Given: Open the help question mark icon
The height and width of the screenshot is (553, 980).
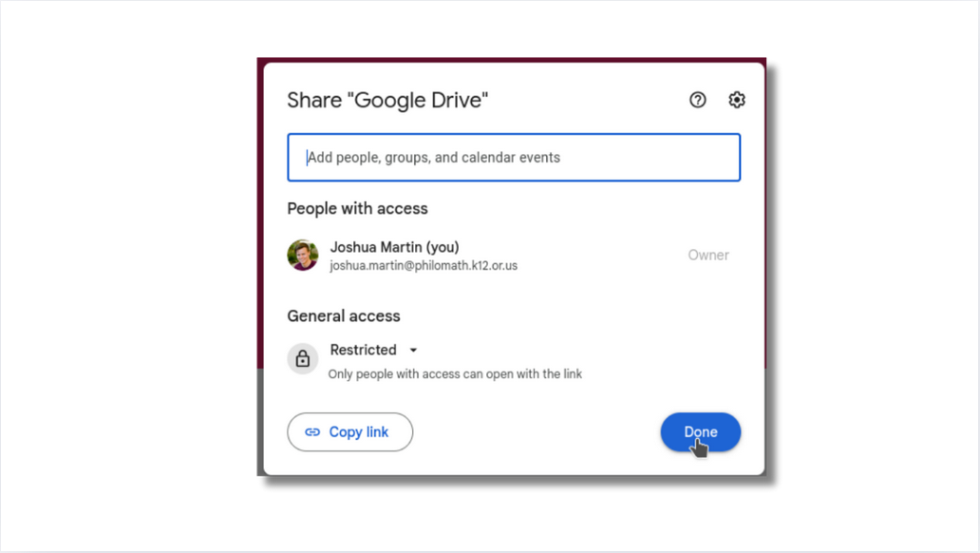Looking at the screenshot, I should [698, 100].
